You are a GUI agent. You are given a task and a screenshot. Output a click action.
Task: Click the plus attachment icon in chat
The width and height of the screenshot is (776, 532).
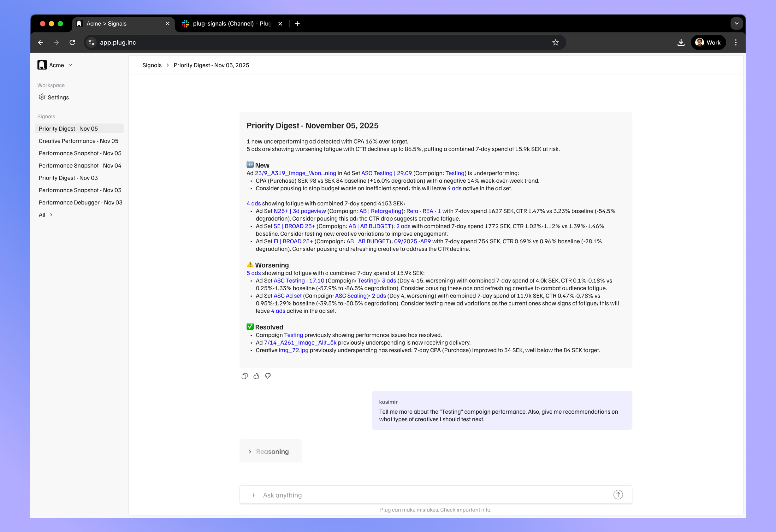point(254,495)
